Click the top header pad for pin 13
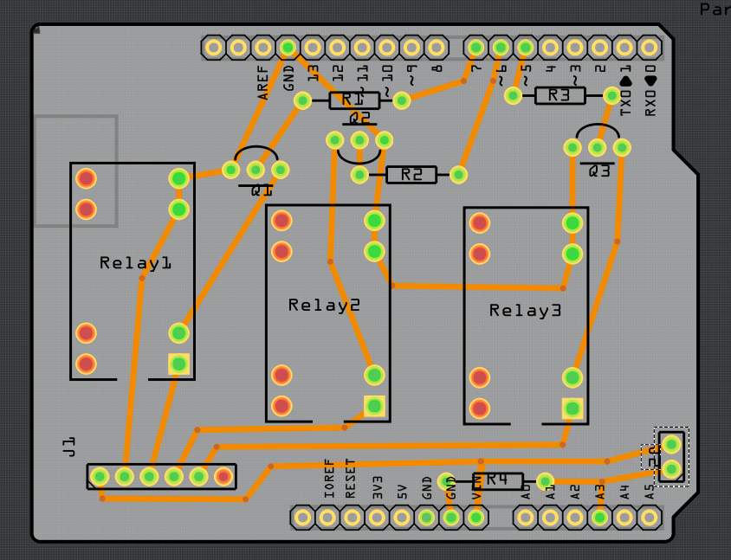The image size is (731, 560). pos(313,48)
